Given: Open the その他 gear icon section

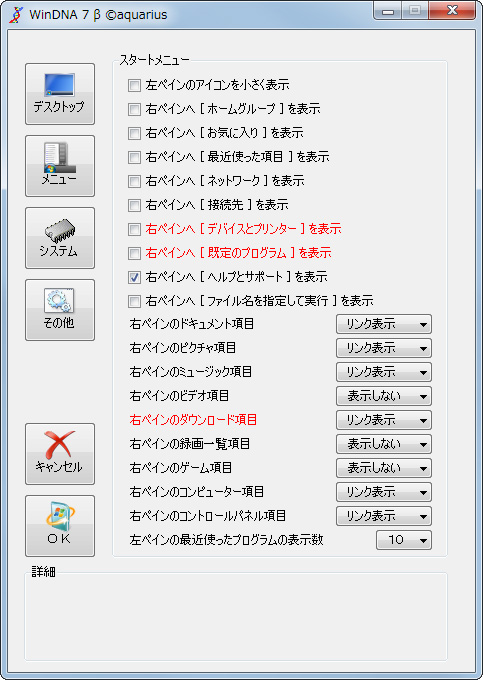Looking at the screenshot, I should click(60, 310).
